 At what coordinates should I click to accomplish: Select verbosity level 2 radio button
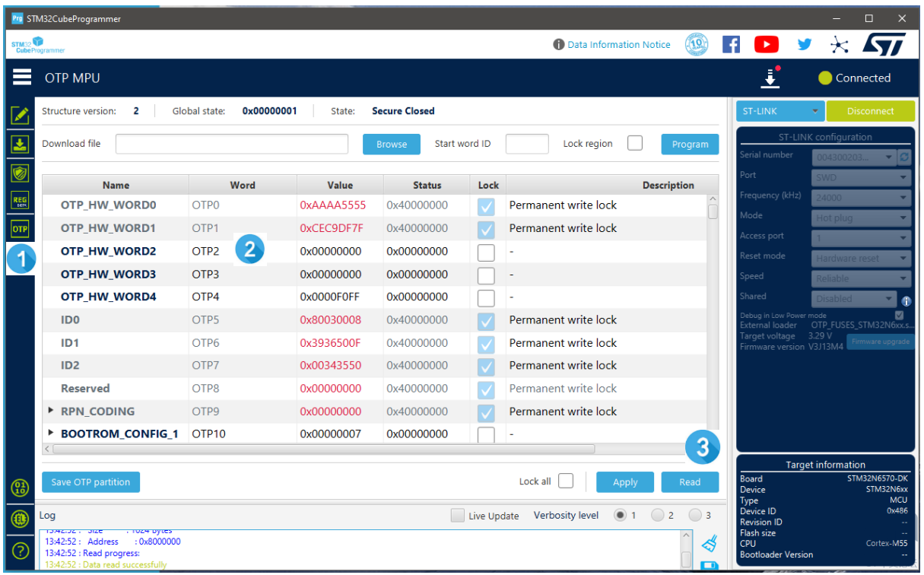pyautogui.click(x=658, y=515)
